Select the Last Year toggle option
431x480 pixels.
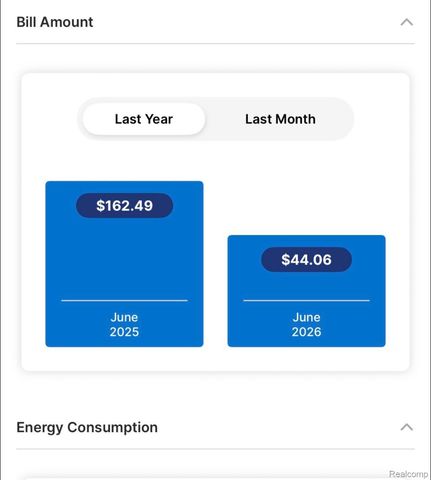click(144, 119)
